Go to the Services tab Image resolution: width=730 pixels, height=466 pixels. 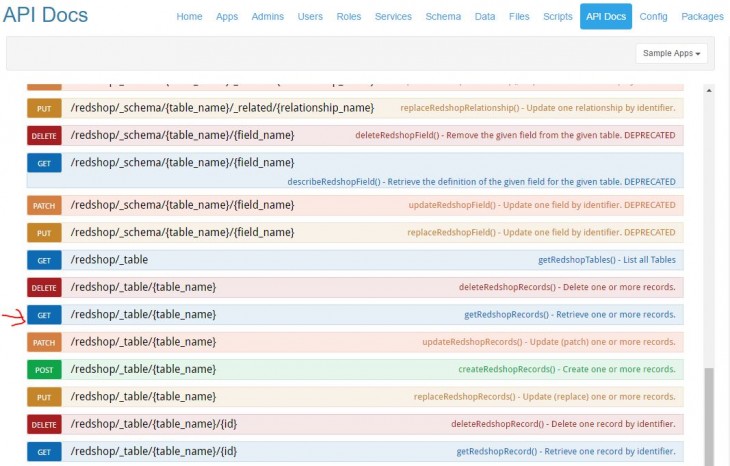[393, 17]
